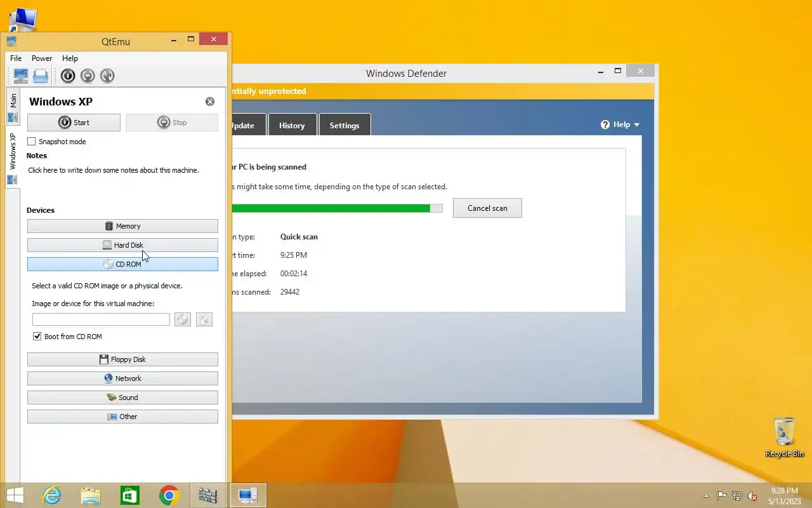Screen dimensions: 812x508
Task: Select the Windows XP side tab
Action: click(x=13, y=157)
